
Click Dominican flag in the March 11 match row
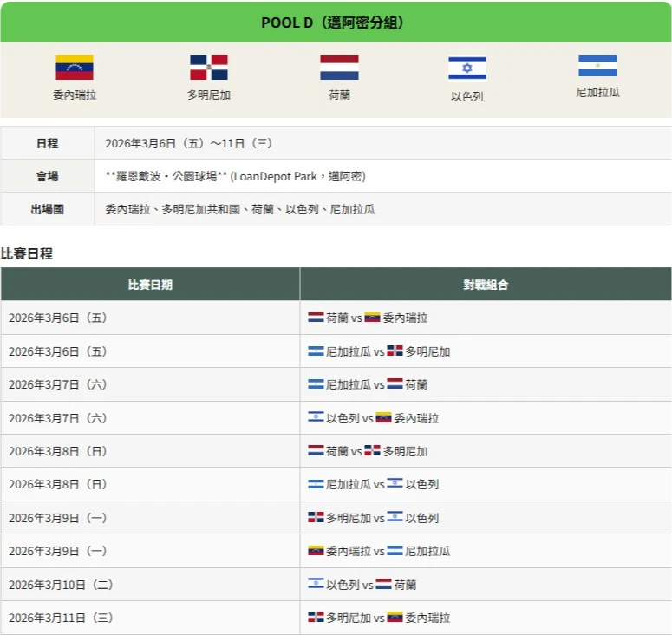pos(316,618)
